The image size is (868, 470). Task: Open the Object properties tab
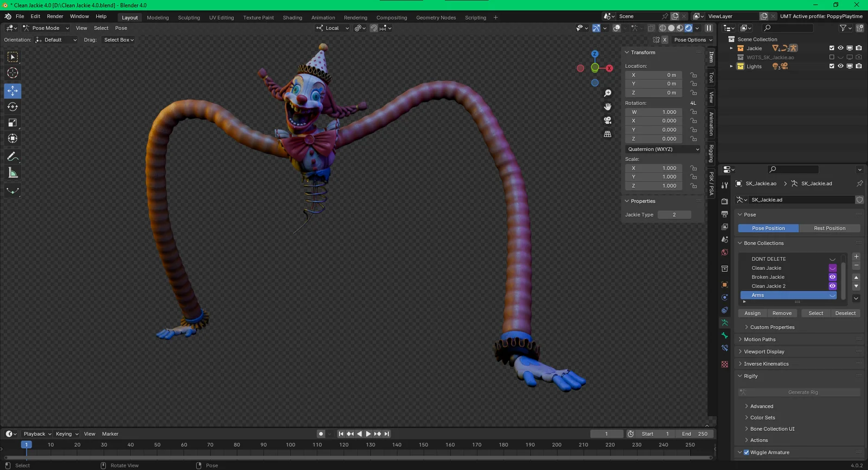(725, 284)
